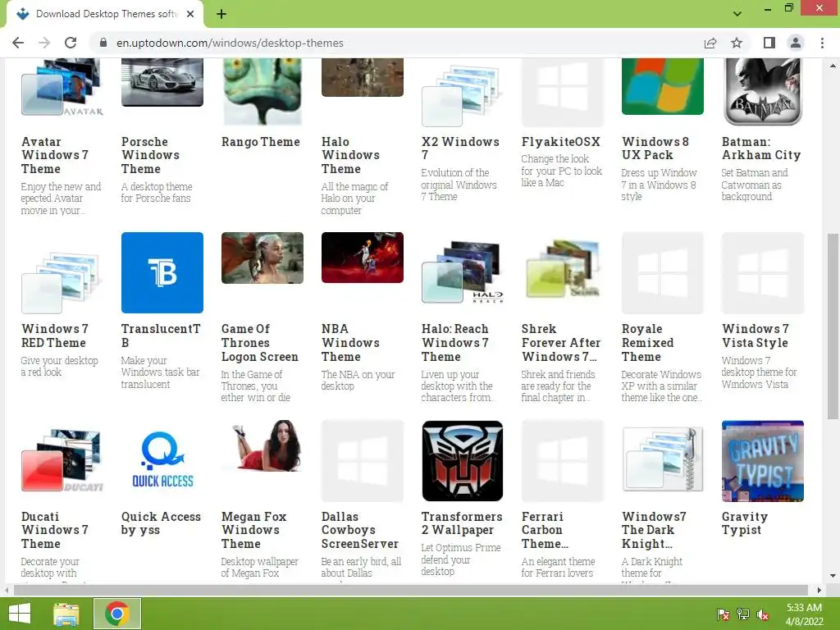Click the Quick Access by yss logo
The image size is (840, 630).
pos(162,459)
